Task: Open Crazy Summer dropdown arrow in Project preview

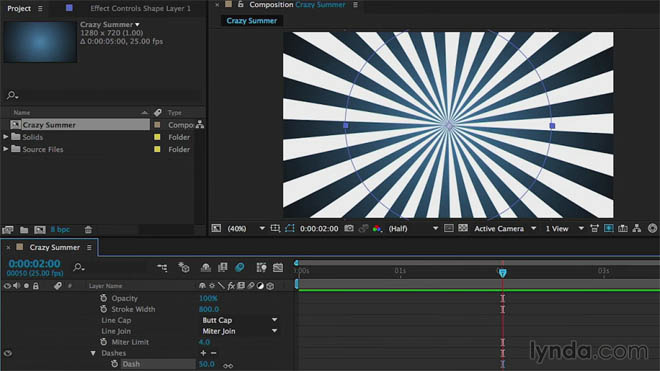Action: pyautogui.click(x=137, y=24)
